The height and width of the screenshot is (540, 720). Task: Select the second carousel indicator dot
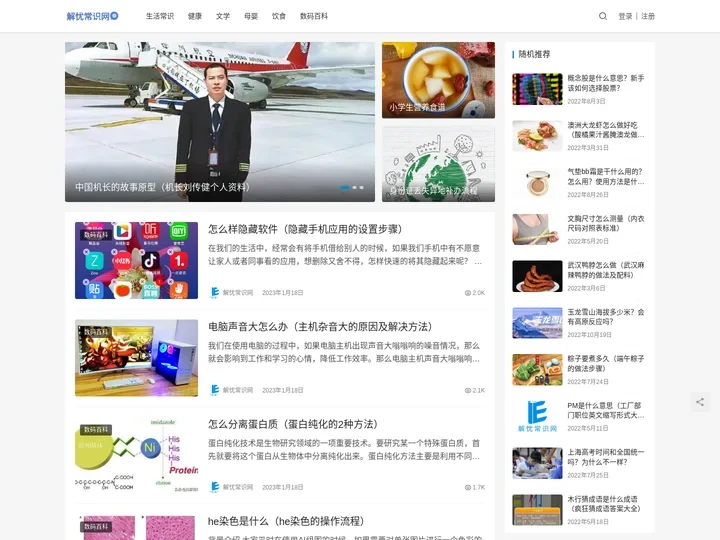(354, 187)
